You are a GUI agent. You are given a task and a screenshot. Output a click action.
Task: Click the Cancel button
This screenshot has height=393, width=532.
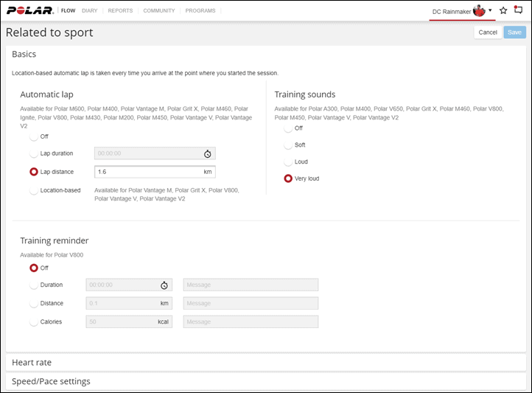click(x=488, y=32)
